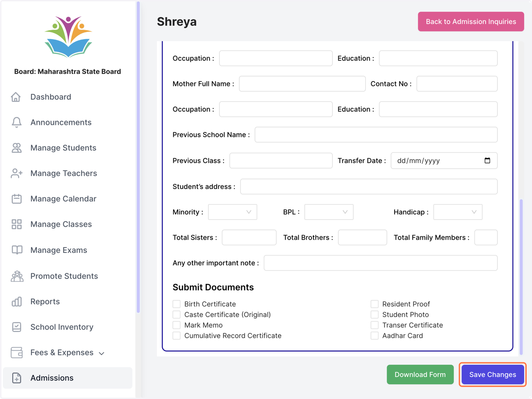Click the Fees & Expenses wallet icon

click(16, 353)
